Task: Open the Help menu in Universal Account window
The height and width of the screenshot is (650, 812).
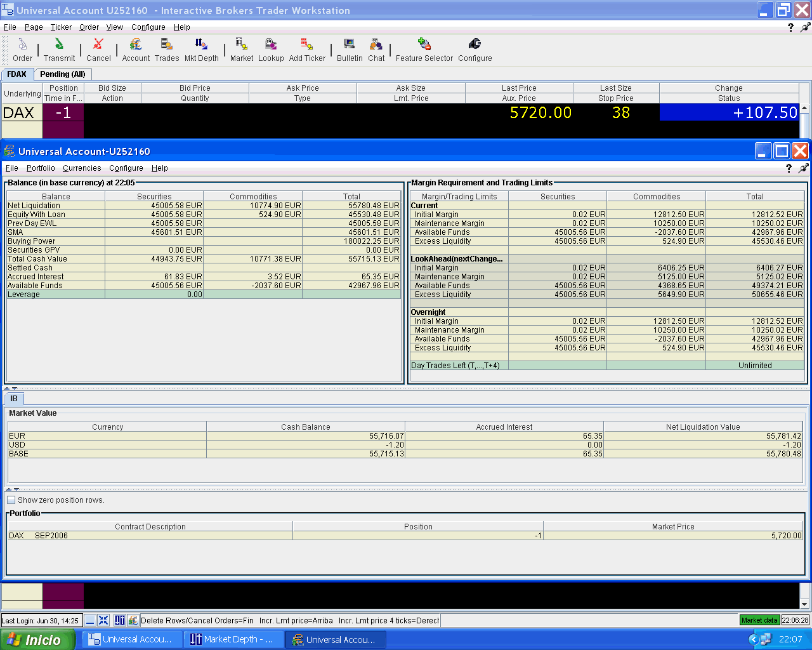Action: [x=160, y=168]
